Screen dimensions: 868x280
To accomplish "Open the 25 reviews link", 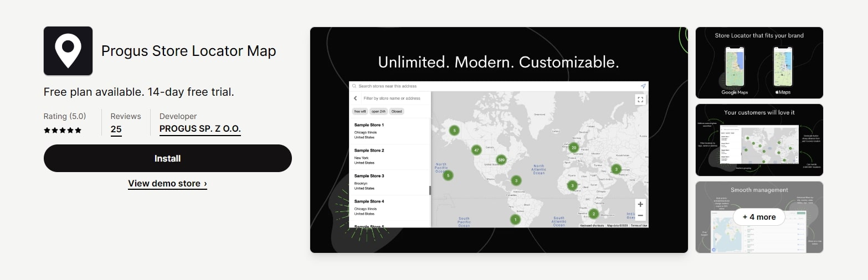I will click(x=116, y=129).
